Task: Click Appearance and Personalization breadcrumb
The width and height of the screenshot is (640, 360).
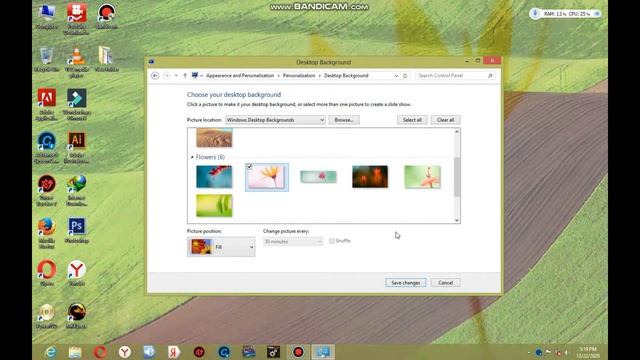Action: 240,76
